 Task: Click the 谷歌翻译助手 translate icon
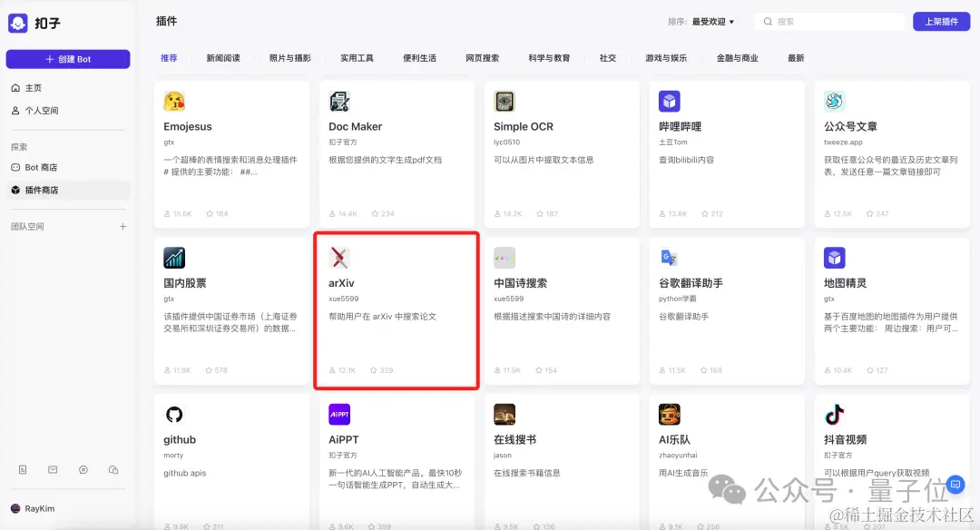670,258
